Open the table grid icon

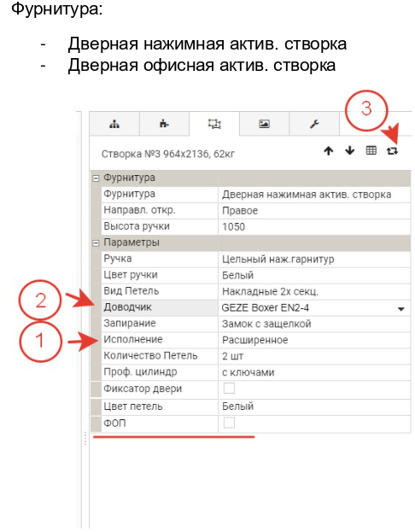pos(371,150)
